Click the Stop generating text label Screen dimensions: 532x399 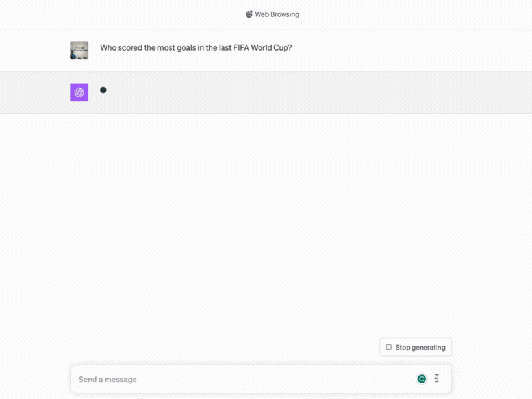(420, 348)
